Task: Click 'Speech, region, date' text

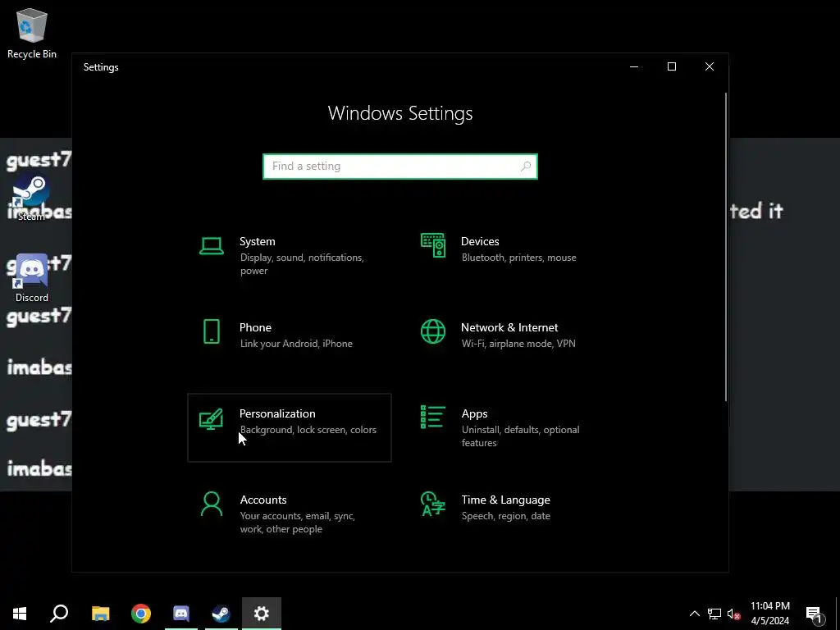Action: (505, 516)
